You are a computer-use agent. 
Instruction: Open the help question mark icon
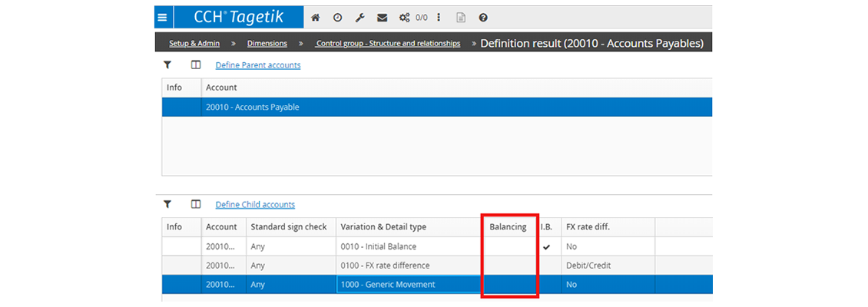click(483, 18)
